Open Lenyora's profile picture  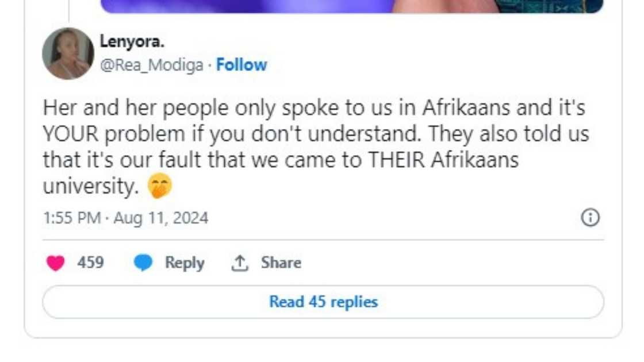pos(68,53)
